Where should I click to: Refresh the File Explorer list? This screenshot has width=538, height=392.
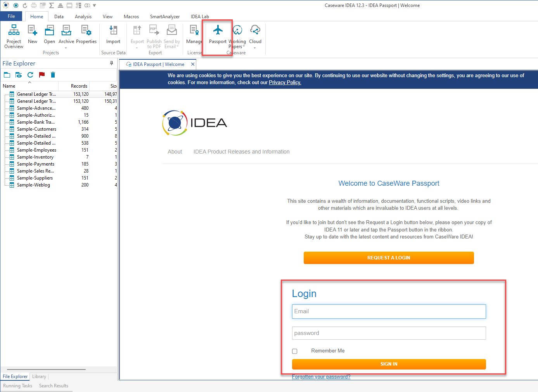pyautogui.click(x=30, y=75)
